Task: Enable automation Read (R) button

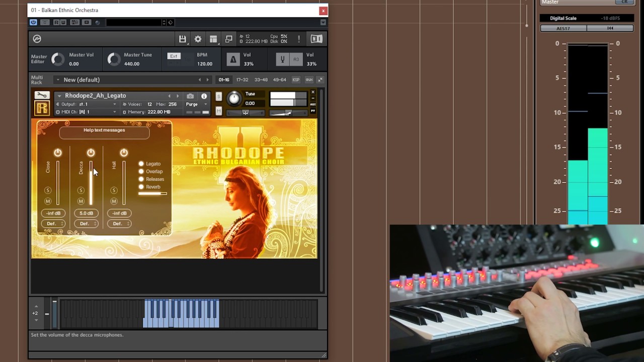Action: pos(56,22)
